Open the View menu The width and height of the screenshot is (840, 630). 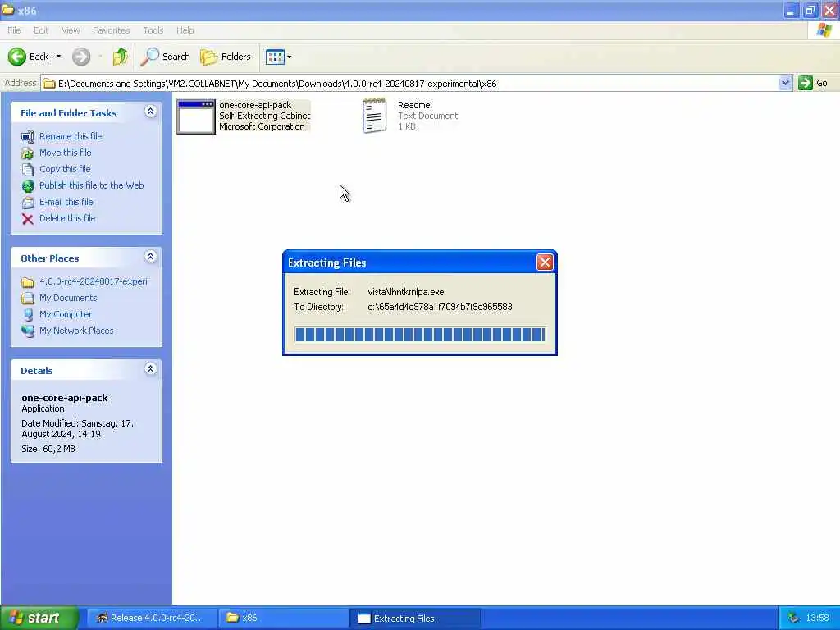click(x=71, y=30)
